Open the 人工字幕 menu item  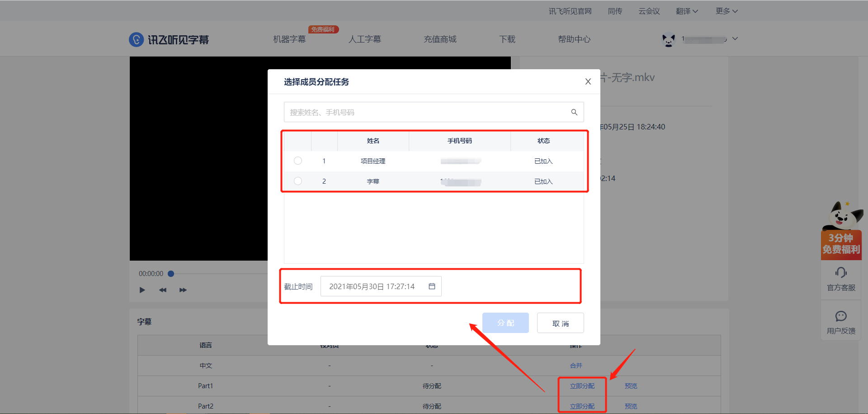coord(364,39)
